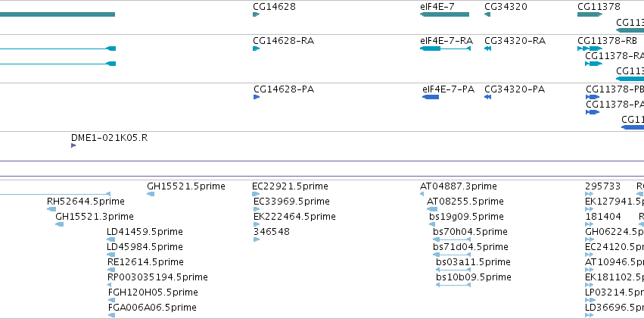This screenshot has height=319, width=644.
Task: Select the eIF4E-7-RA transcript glyph
Action: [445, 48]
